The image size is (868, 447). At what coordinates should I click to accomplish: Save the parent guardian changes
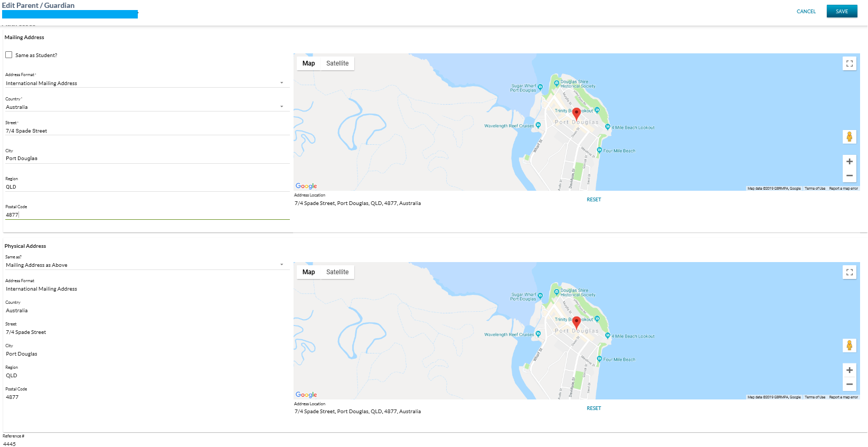coord(842,12)
